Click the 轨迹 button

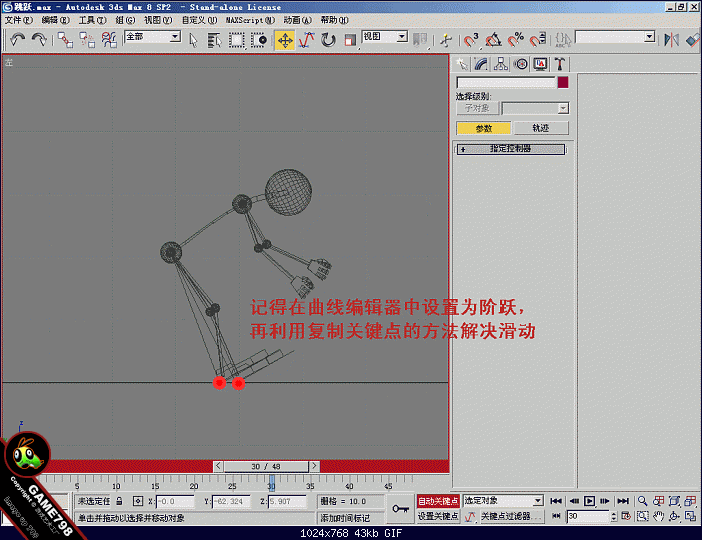(x=541, y=128)
